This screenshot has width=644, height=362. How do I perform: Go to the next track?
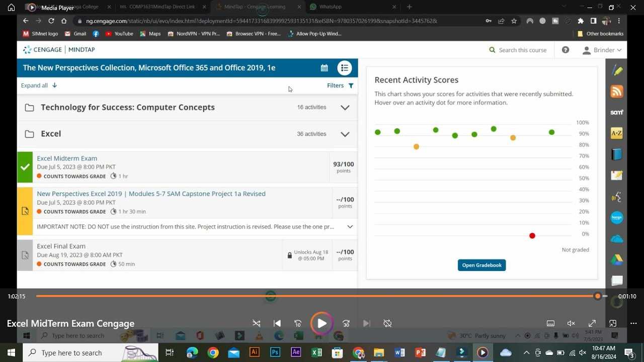(367, 323)
